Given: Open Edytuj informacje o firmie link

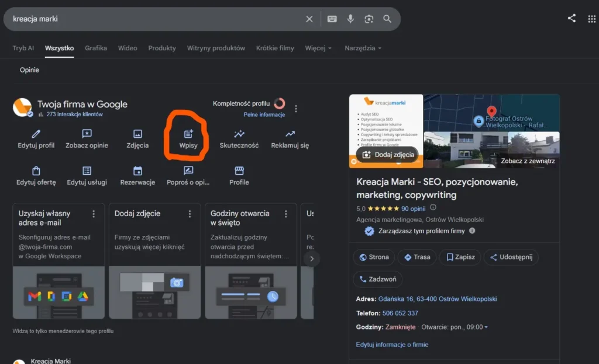Looking at the screenshot, I should click(x=392, y=345).
